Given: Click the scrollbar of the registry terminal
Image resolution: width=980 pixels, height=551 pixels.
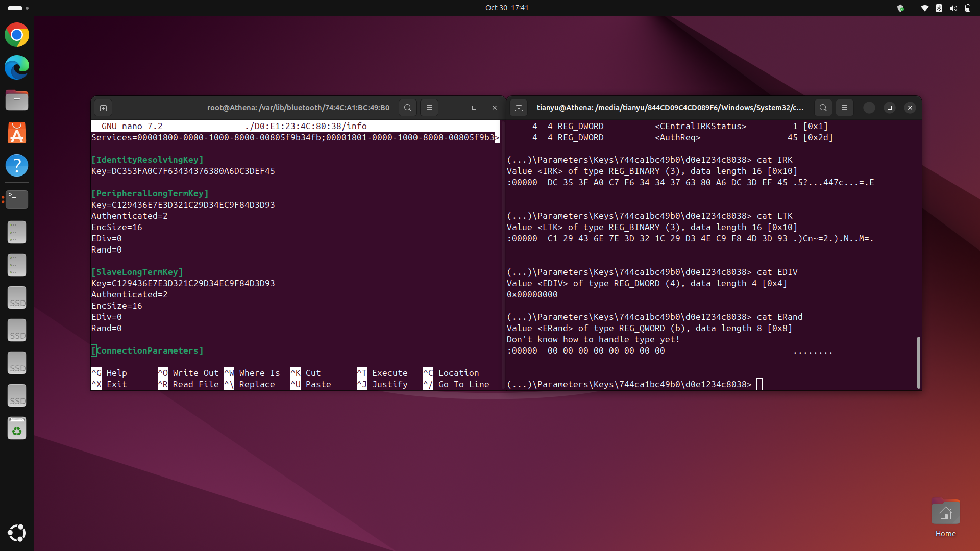Looking at the screenshot, I should tap(918, 362).
